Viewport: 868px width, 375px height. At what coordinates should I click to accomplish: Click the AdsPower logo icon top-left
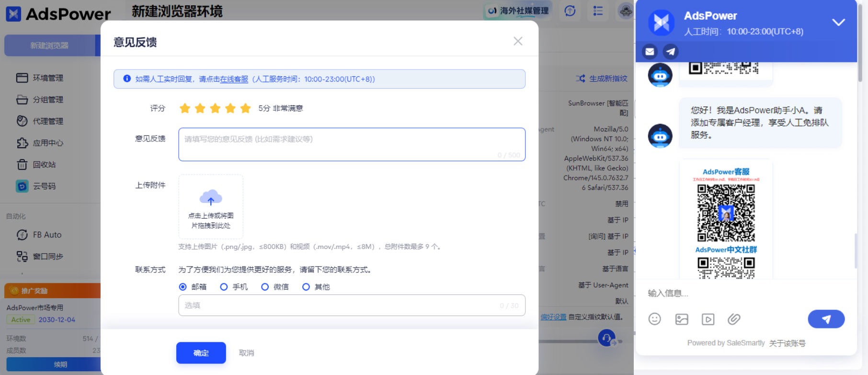[x=13, y=14]
